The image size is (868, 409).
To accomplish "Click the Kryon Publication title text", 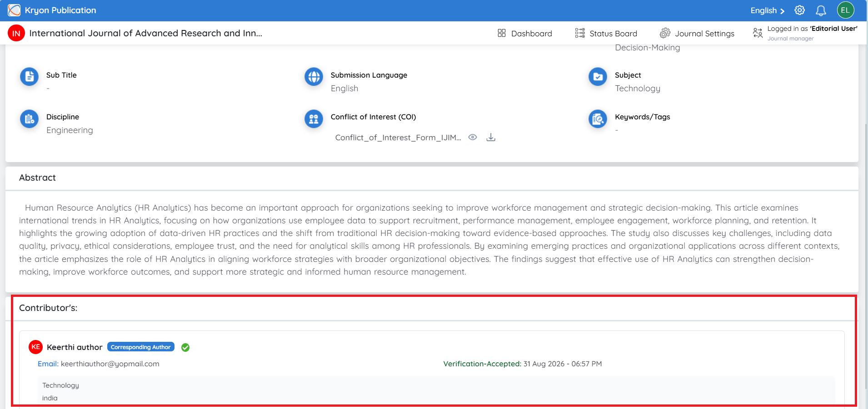I will 60,10.
